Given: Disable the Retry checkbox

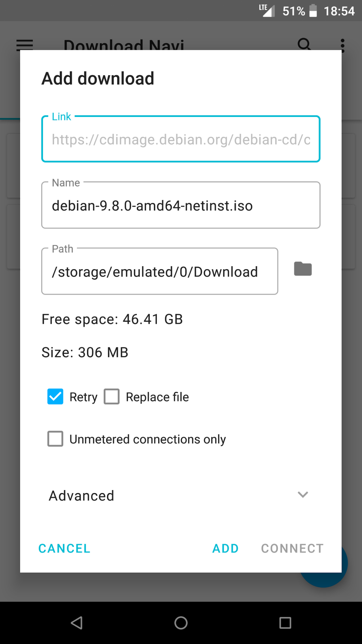Looking at the screenshot, I should click(55, 397).
